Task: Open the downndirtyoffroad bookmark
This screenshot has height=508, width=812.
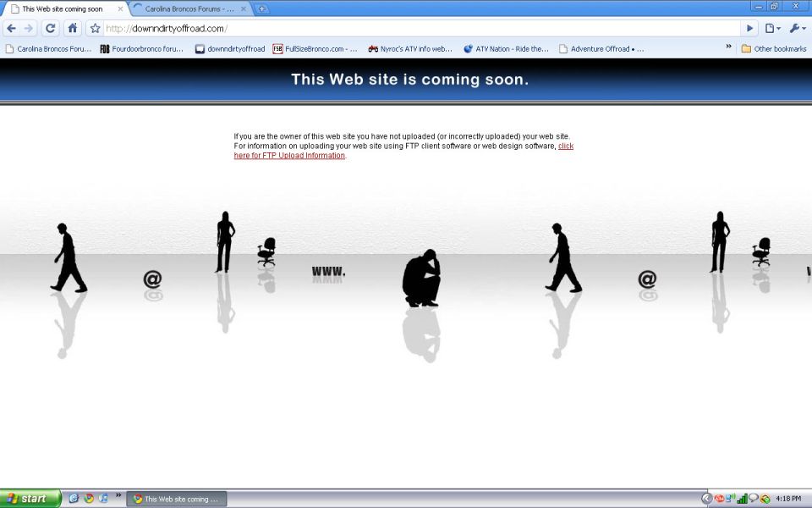Action: click(x=230, y=49)
